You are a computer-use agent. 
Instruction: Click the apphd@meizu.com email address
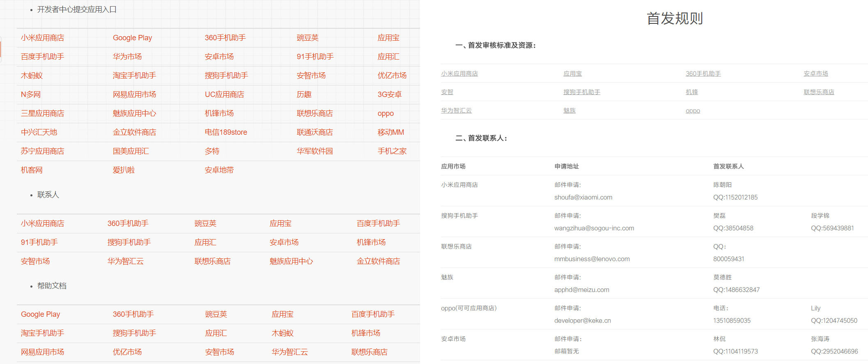point(581,290)
